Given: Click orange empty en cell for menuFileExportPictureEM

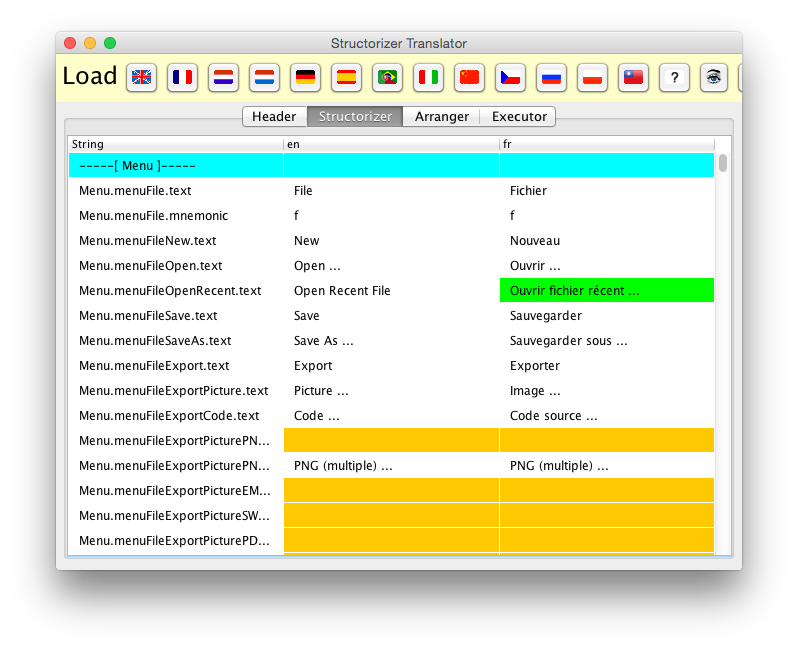Looking at the screenshot, I should [391, 491].
